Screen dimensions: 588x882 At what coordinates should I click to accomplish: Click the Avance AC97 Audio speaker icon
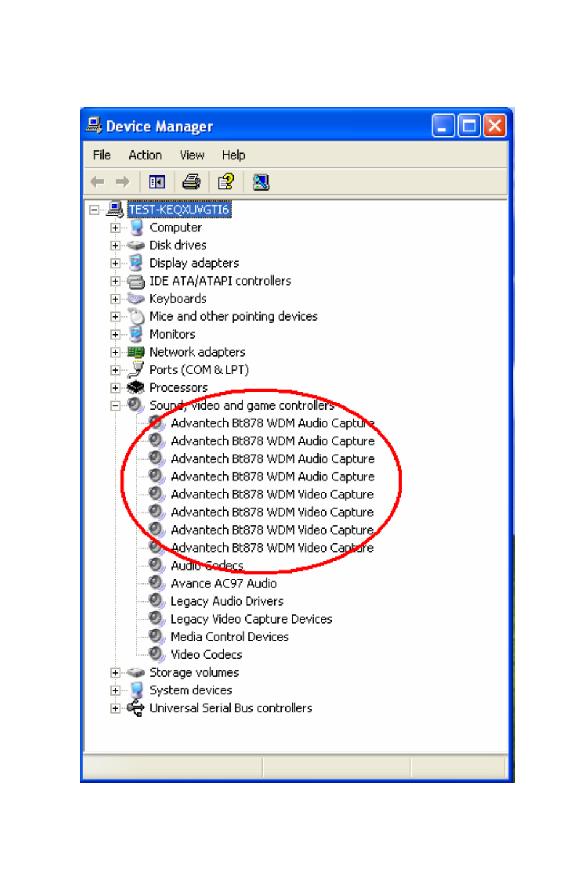157,583
